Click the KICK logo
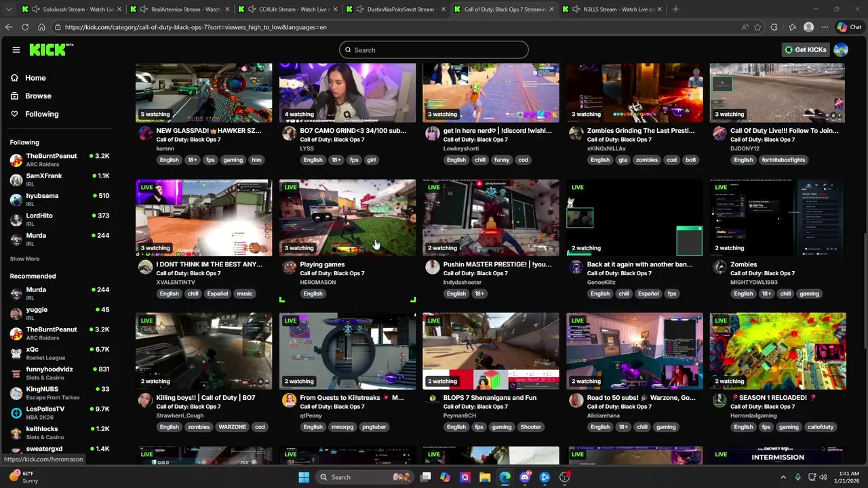This screenshot has width=868, height=488. 51,49
